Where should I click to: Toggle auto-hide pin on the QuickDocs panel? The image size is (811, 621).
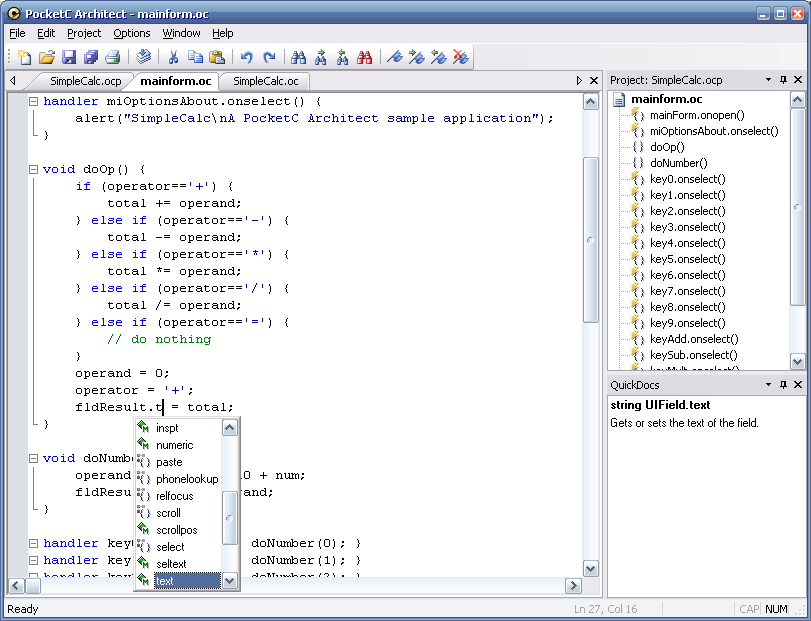(x=781, y=384)
